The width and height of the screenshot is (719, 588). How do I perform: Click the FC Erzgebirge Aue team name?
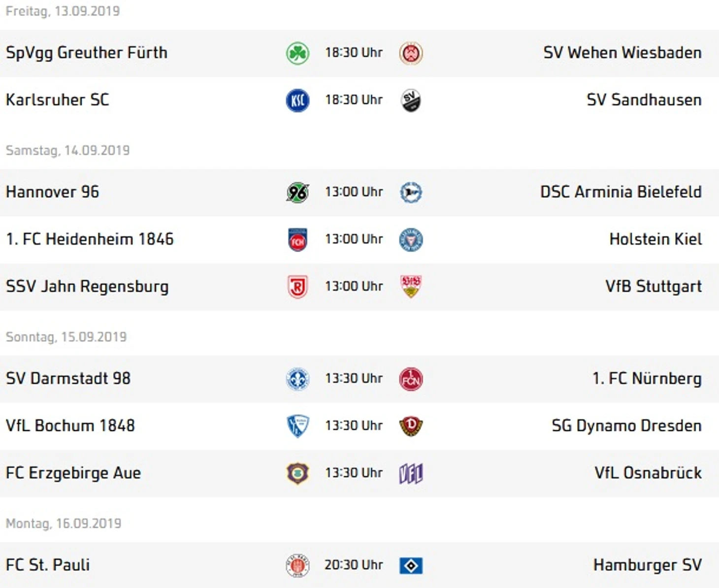[73, 473]
